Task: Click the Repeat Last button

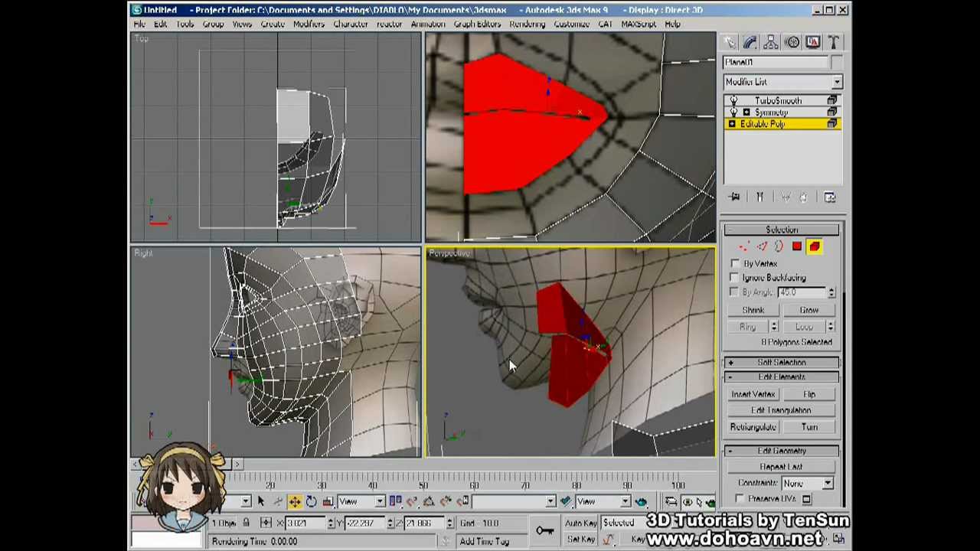Action: [x=781, y=467]
